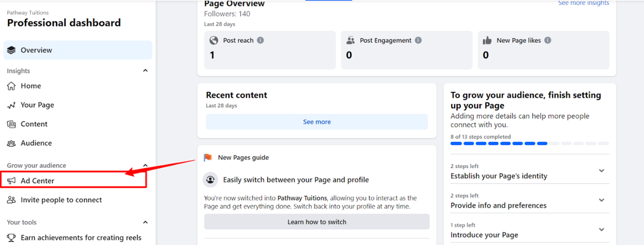
Task: Click the Audience people icon in sidebar
Action: pos(12,143)
